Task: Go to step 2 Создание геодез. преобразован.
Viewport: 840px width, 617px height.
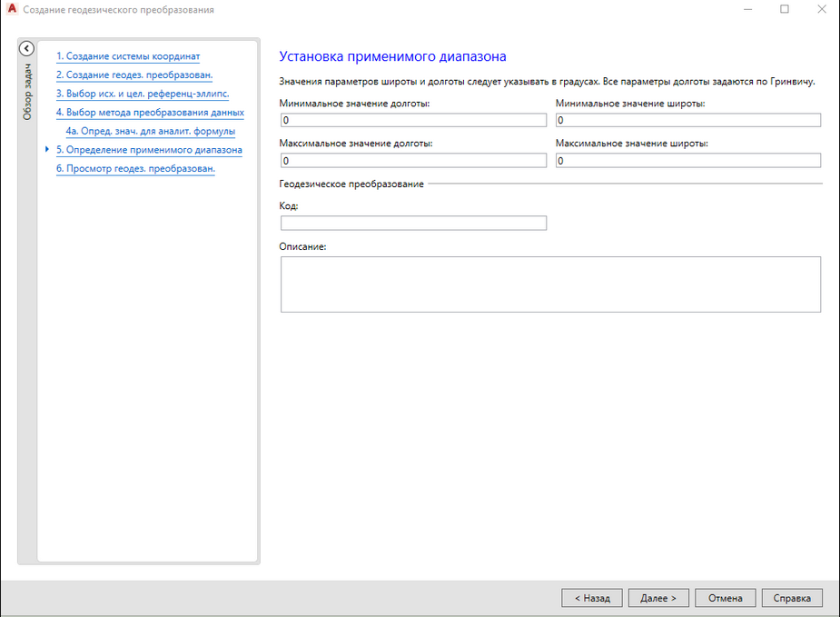Action: 133,75
